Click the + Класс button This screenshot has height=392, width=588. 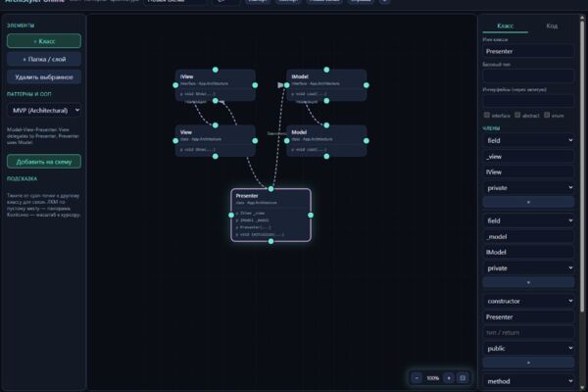[x=44, y=41]
